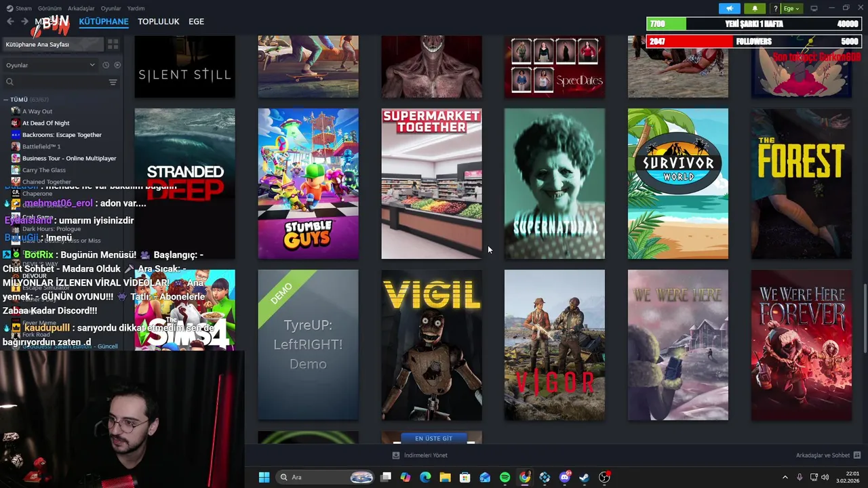
Task: Toggle ready-to-play filter icon
Action: [117, 65]
